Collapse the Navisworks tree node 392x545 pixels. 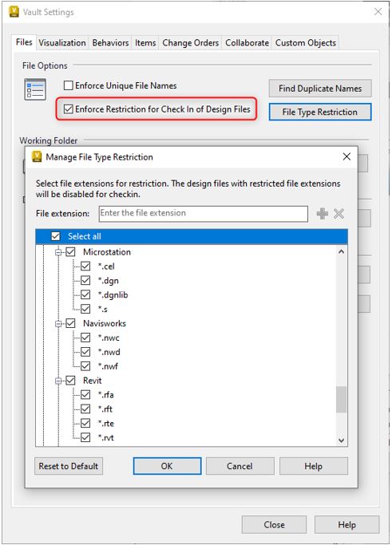[58, 324]
